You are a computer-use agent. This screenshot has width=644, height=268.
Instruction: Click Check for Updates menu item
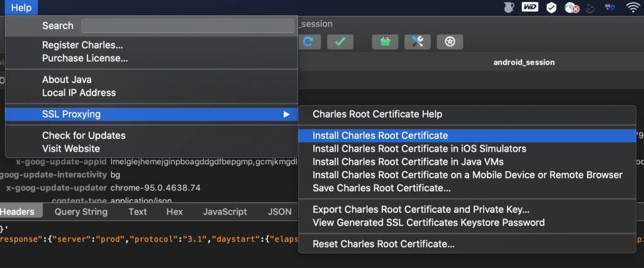coord(84,135)
